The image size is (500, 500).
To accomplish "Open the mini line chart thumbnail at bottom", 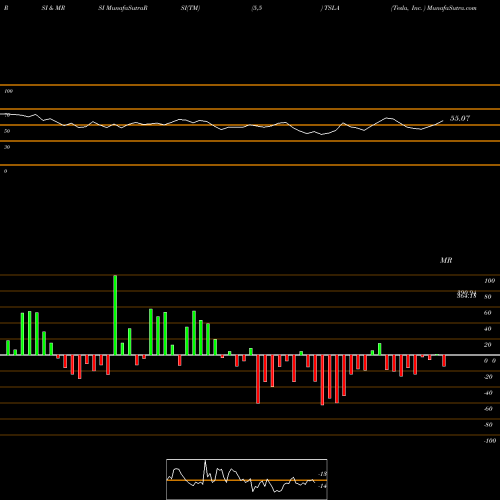I will [247, 479].
